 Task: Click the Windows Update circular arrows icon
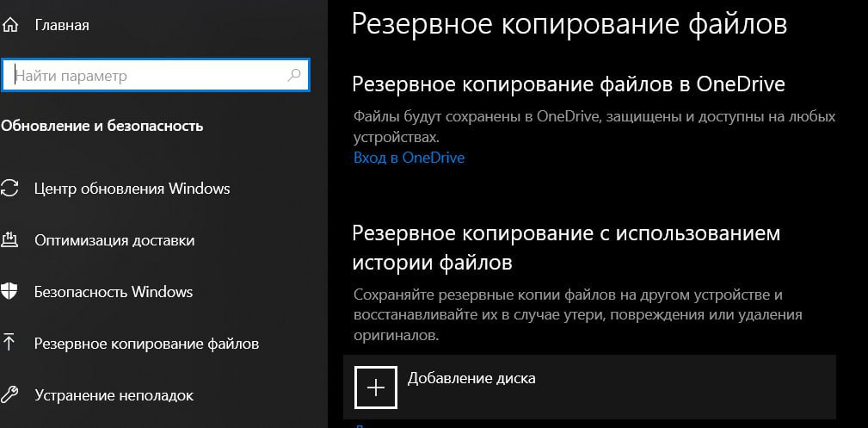click(10, 189)
